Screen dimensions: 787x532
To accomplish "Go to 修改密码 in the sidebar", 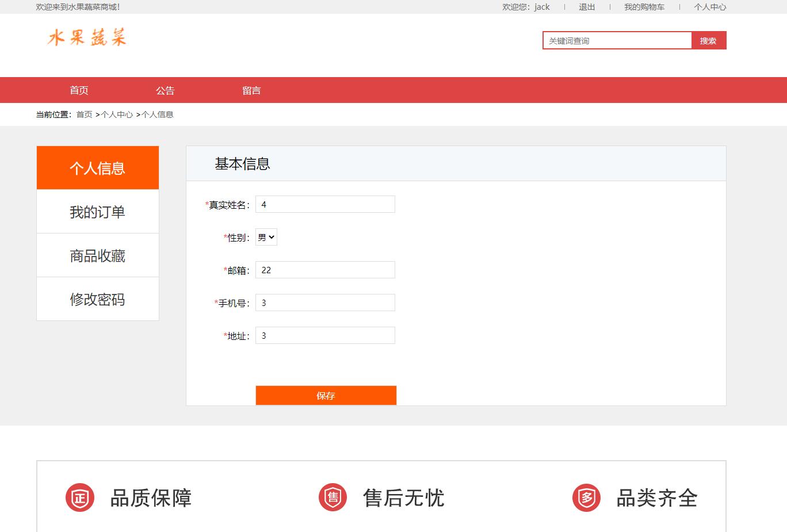I will (98, 299).
